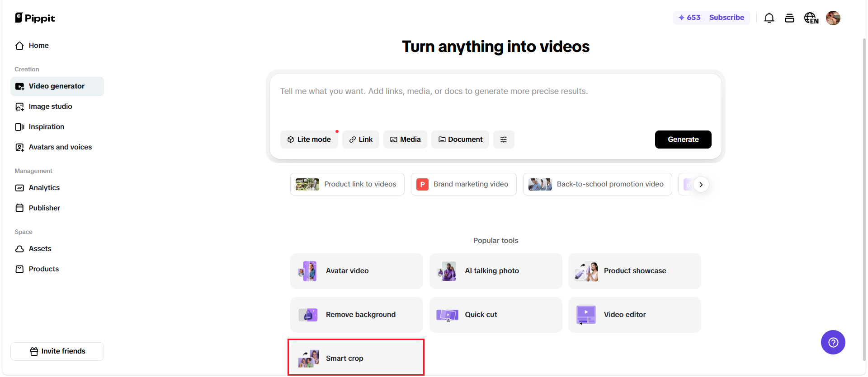Click the Publisher calendar icon
This screenshot has width=868, height=377.
[x=19, y=208]
